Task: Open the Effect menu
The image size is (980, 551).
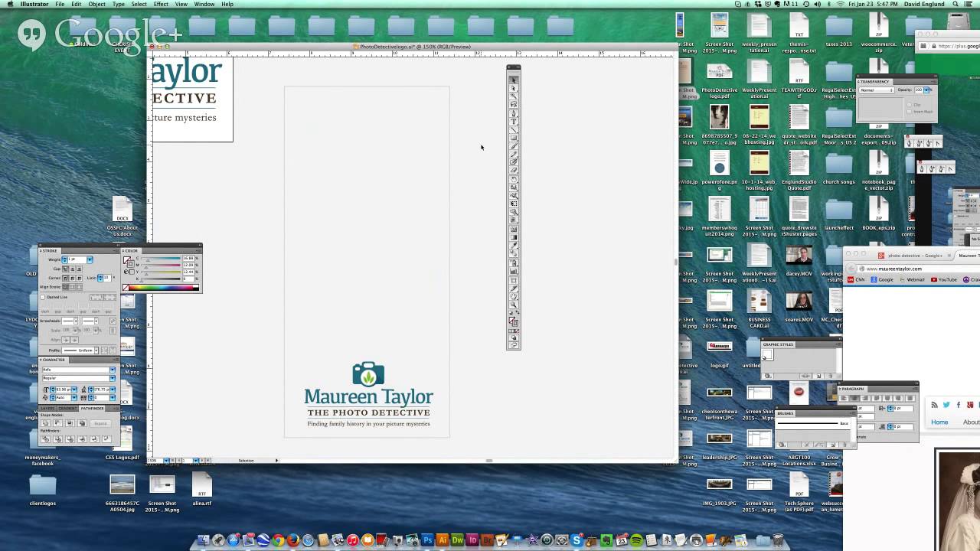Action: (161, 5)
